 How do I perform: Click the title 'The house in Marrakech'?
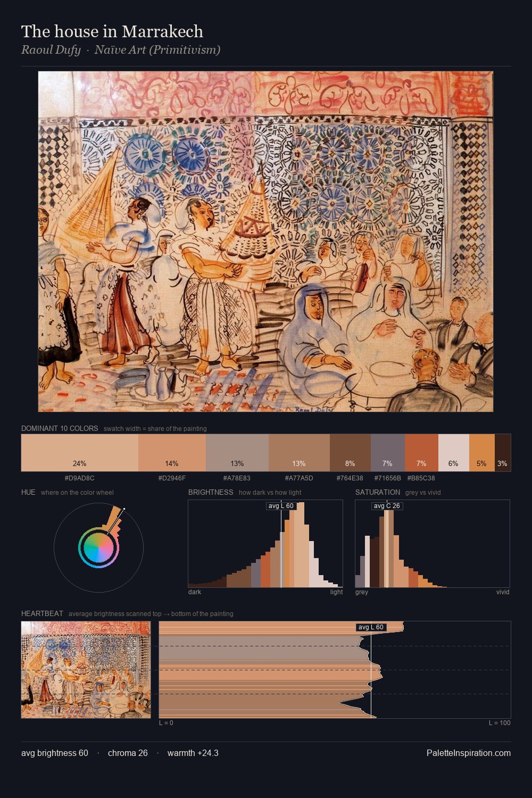click(x=112, y=31)
